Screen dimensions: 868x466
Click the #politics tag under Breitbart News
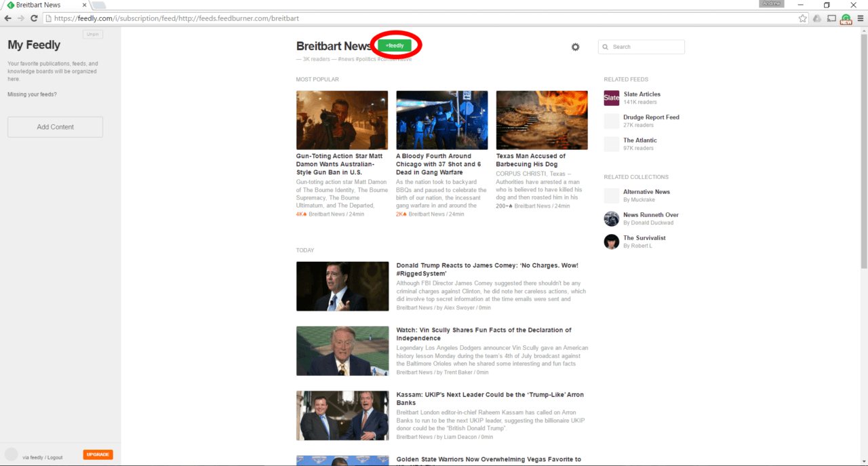click(366, 59)
